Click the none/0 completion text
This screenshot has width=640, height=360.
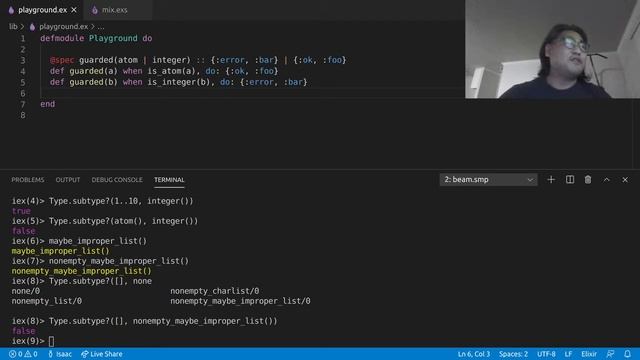pos(26,291)
